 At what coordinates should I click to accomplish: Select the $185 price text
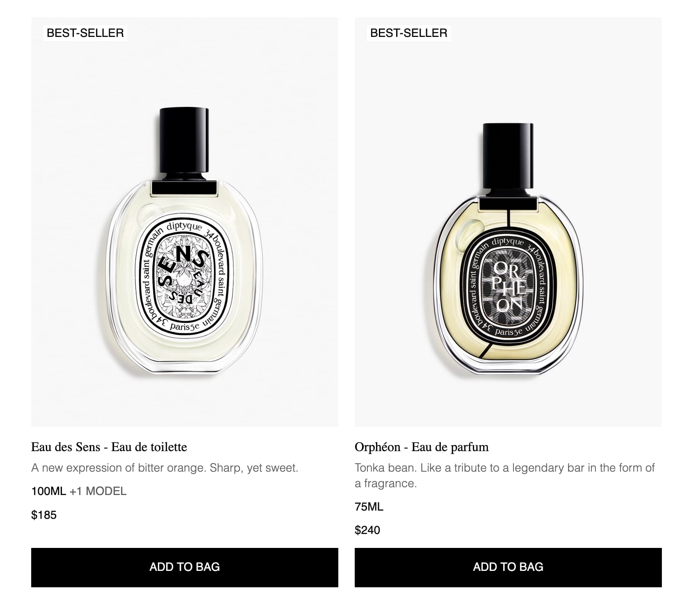point(44,515)
